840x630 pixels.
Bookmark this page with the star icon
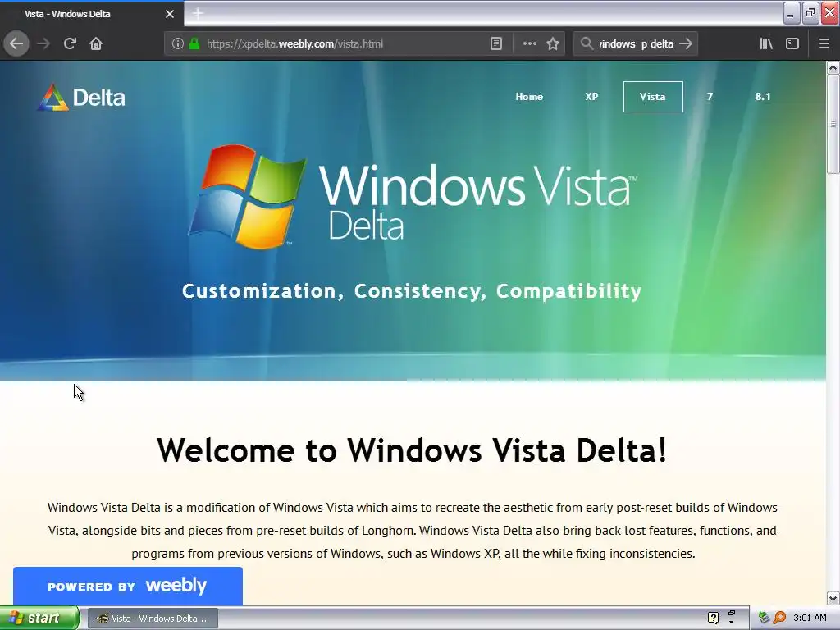tap(553, 43)
